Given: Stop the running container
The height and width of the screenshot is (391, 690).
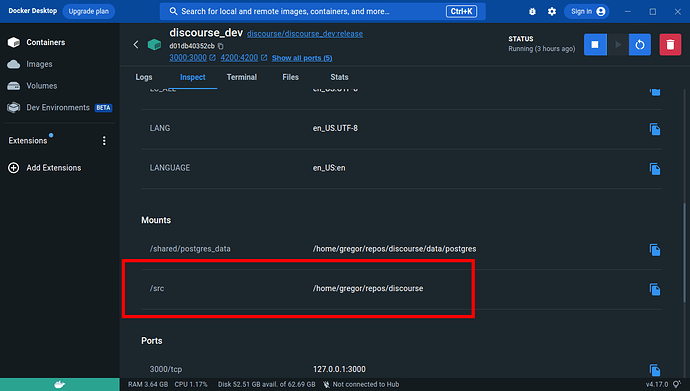Looking at the screenshot, I should [x=595, y=44].
